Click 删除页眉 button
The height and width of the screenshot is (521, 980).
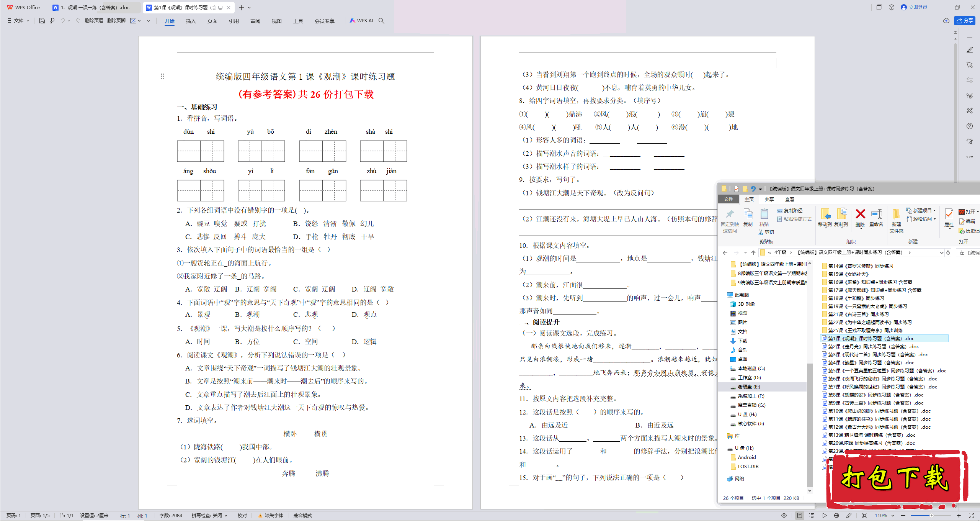tap(94, 21)
